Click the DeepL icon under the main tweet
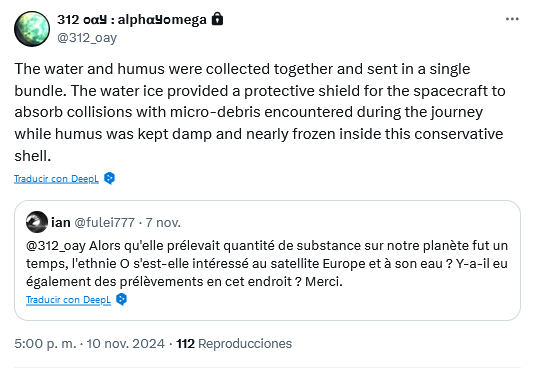535x368 pixels. [109, 178]
